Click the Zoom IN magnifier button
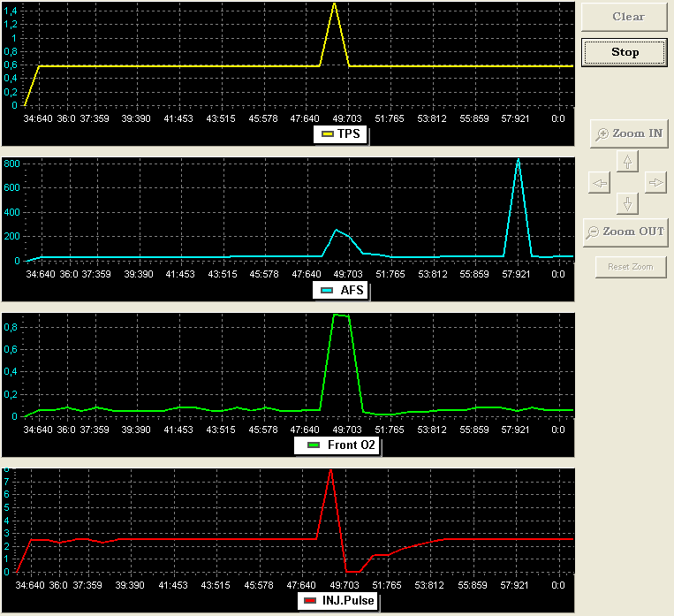The width and height of the screenshot is (674, 616). tap(628, 133)
